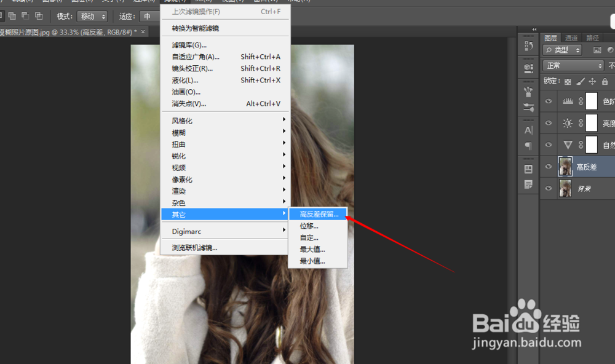The height and width of the screenshot is (364, 615).
Task: Click the Vibrance adjustment icon on 自然 layer
Action: point(568,144)
